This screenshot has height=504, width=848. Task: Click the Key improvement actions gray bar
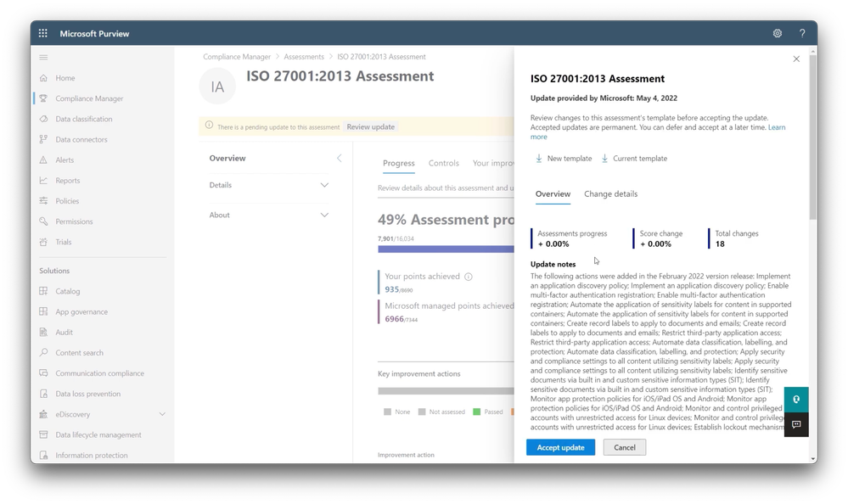pyautogui.click(x=446, y=391)
